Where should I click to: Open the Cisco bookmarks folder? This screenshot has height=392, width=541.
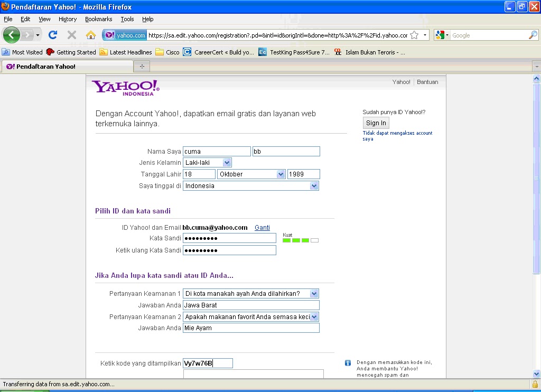167,52
